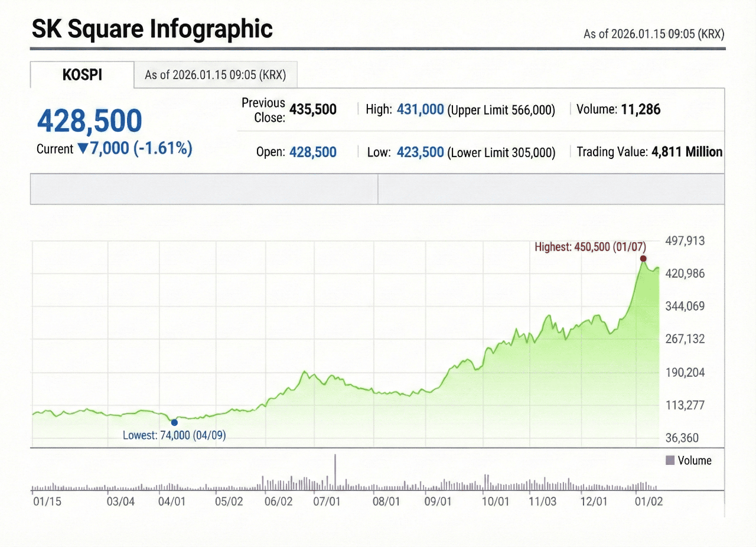This screenshot has width=756, height=547.
Task: Click the Volume legend label
Action: pyautogui.click(x=695, y=460)
